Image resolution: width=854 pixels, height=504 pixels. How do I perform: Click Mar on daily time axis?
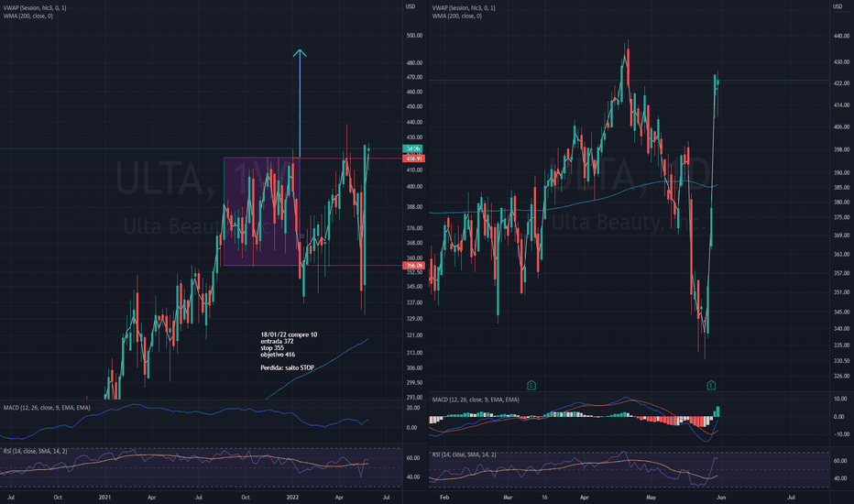pyautogui.click(x=509, y=497)
